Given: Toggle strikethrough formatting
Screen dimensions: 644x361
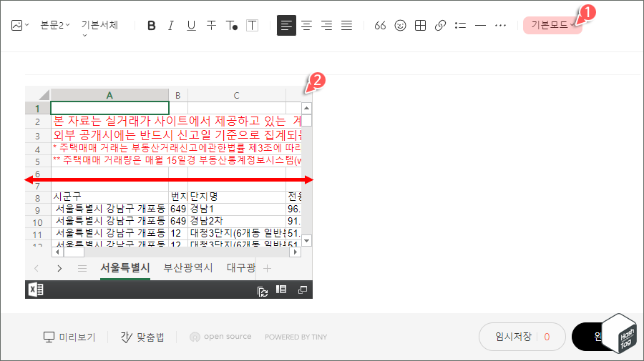Looking at the screenshot, I should pyautogui.click(x=211, y=26).
